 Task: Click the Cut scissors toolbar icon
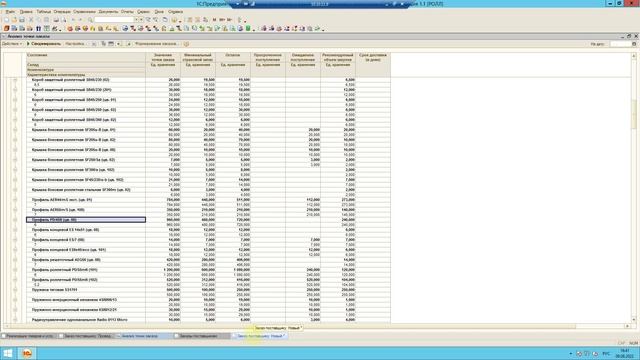(31, 20)
